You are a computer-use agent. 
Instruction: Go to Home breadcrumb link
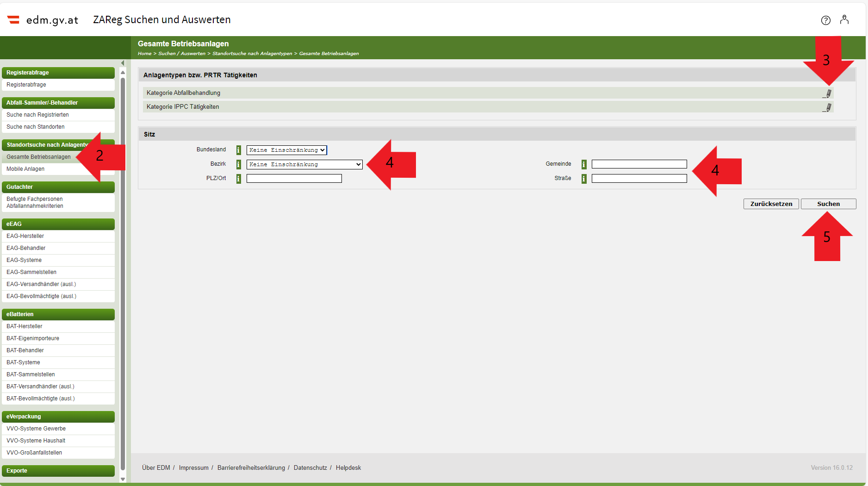pyautogui.click(x=144, y=54)
